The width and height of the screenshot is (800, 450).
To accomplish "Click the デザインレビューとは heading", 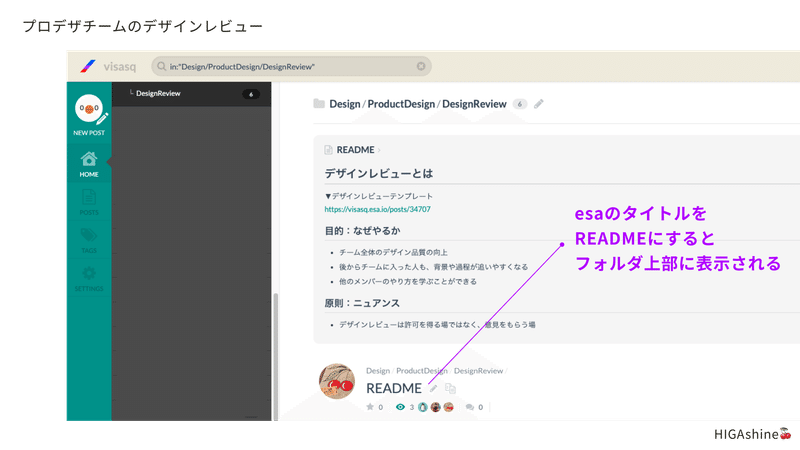I will [379, 173].
